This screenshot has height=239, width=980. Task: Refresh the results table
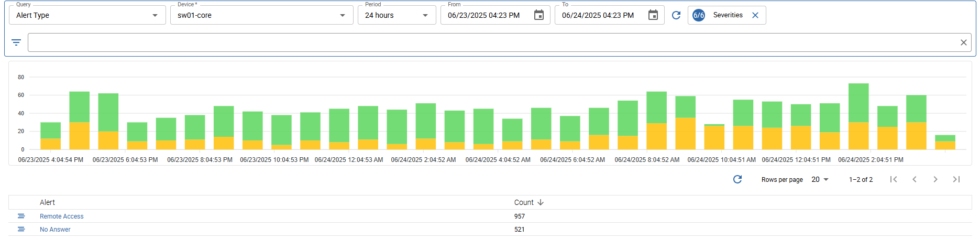pyautogui.click(x=737, y=179)
